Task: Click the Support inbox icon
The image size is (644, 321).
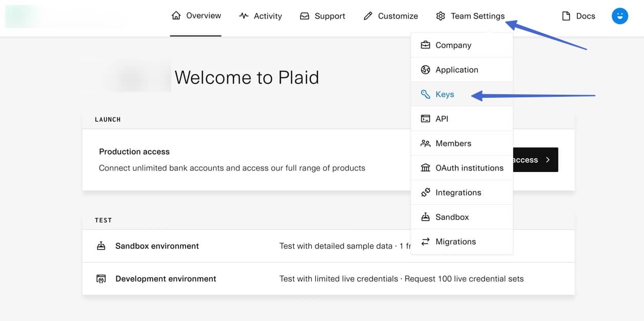Action: [x=305, y=16]
